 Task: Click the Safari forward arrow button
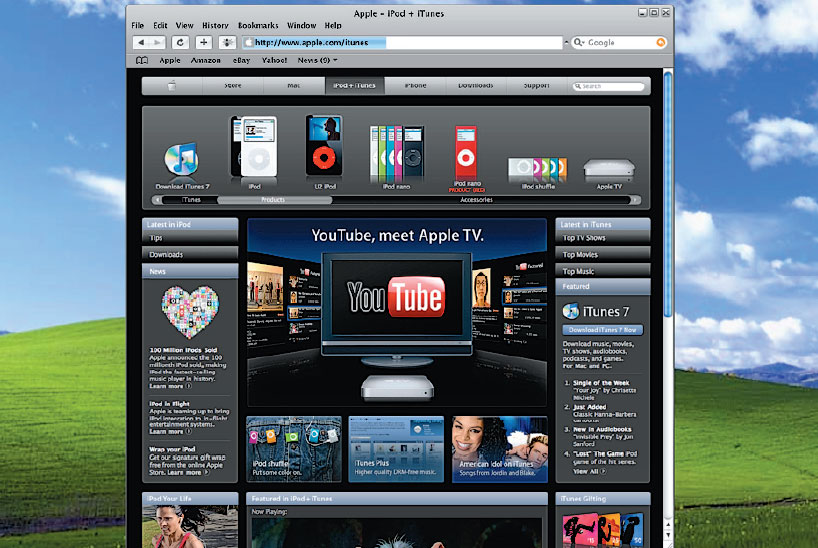click(158, 42)
